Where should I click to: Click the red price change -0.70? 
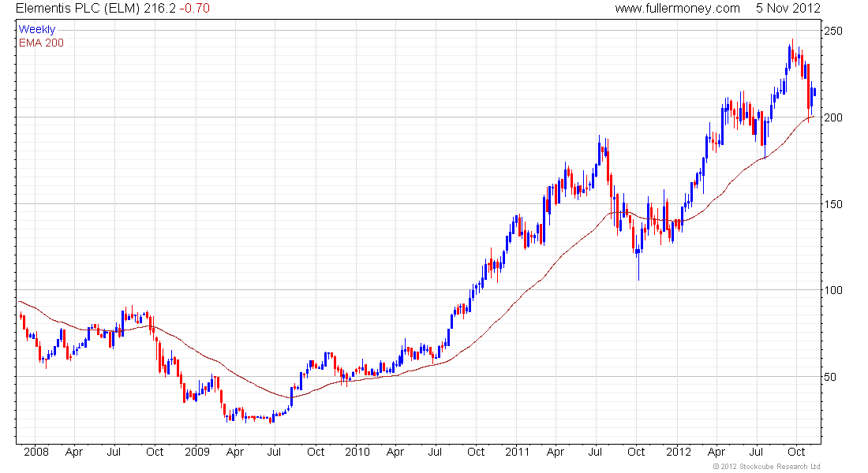click(x=195, y=9)
